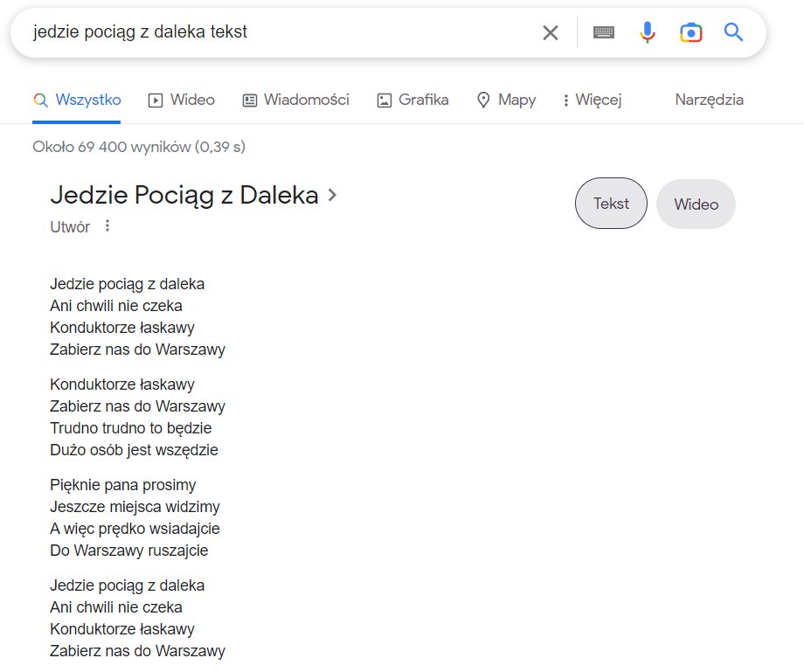Open the Więcej dropdown menu
Viewport: 804px width, 672px height.
click(593, 100)
